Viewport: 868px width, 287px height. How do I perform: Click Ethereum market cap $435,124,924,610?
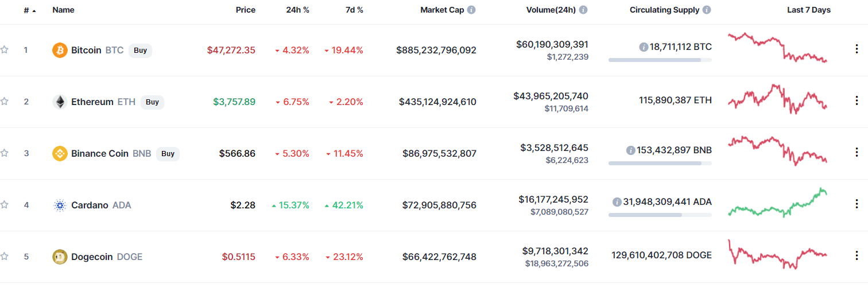point(437,102)
